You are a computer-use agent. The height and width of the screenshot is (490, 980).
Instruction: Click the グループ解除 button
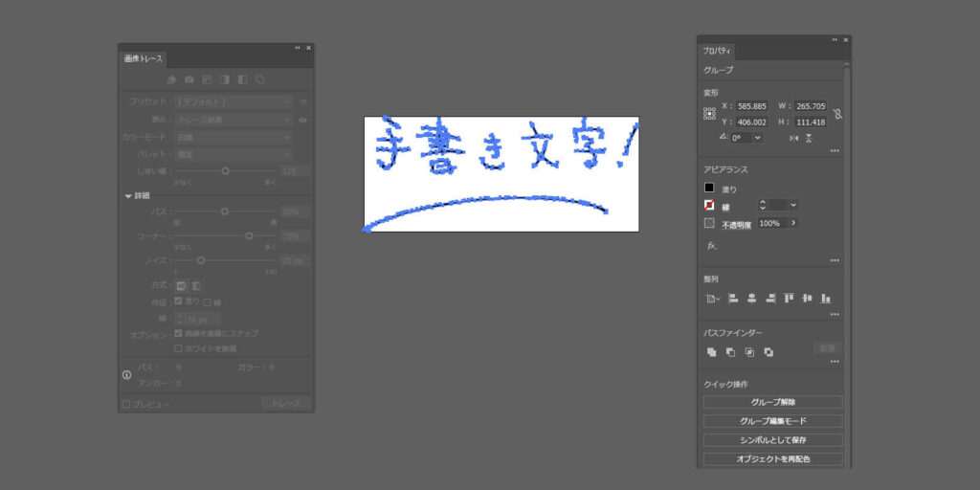[x=773, y=403]
